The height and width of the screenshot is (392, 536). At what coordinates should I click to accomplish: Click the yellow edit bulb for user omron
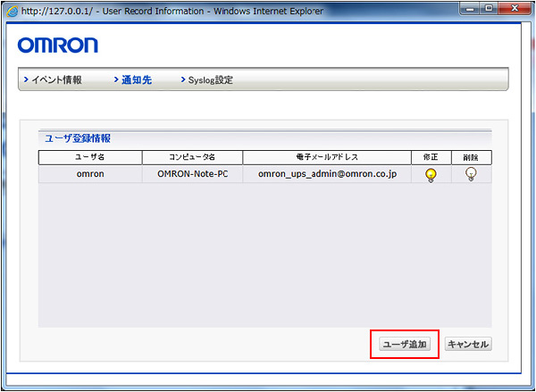coord(431,174)
